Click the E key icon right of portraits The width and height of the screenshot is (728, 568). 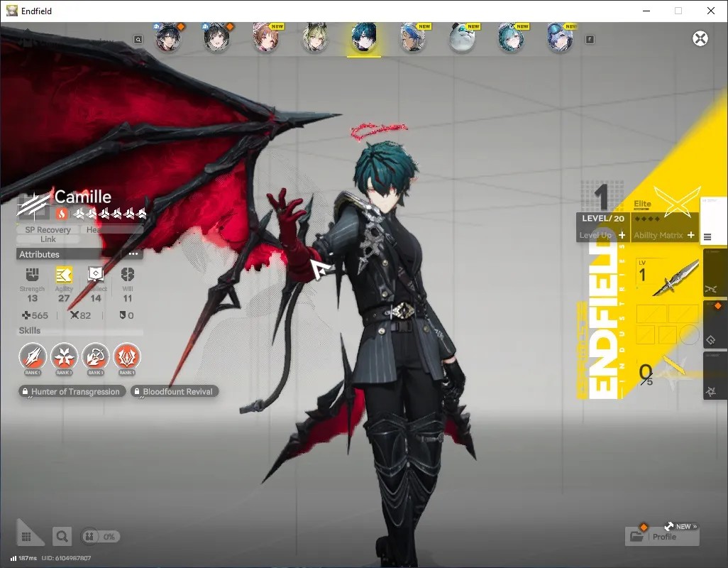(x=590, y=40)
